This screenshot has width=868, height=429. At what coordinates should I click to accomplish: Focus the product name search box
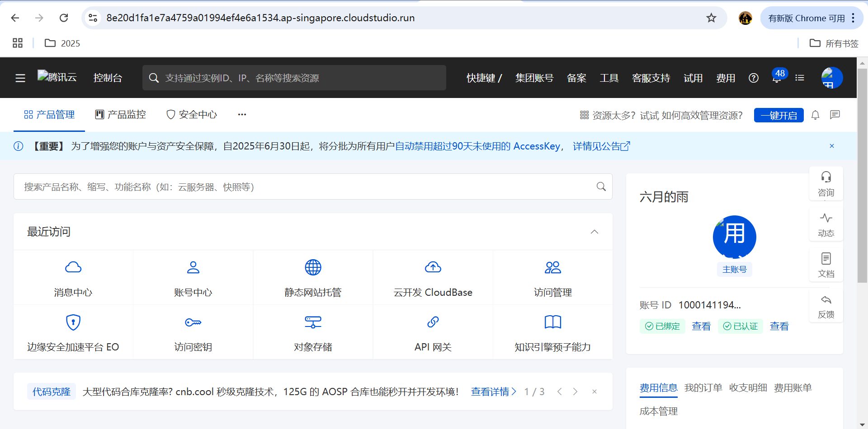(x=313, y=187)
